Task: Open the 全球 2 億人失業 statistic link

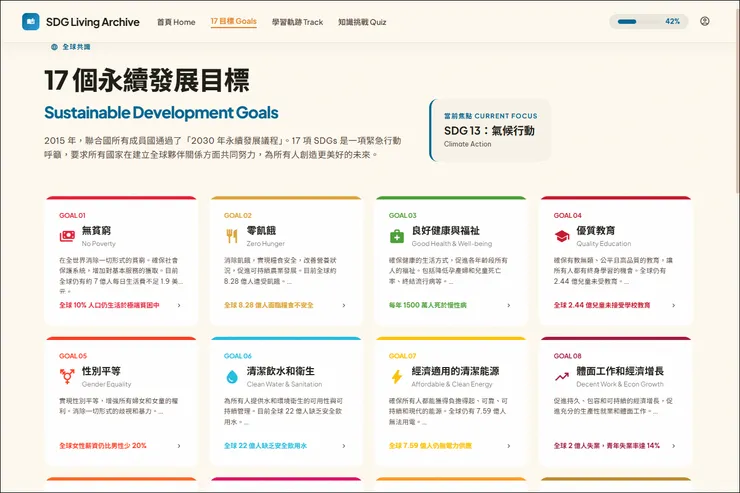Action: coord(606,446)
